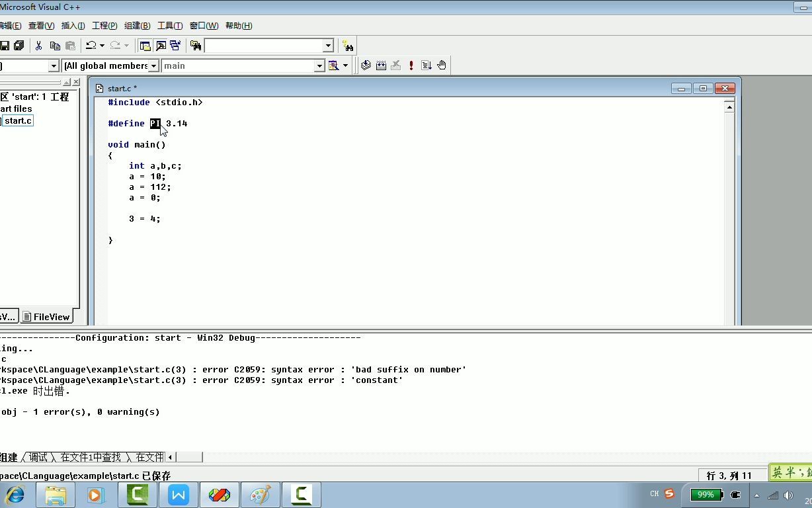Click the Build icon in build toolbar
Viewport: 812px width, 508px height.
pos(381,65)
